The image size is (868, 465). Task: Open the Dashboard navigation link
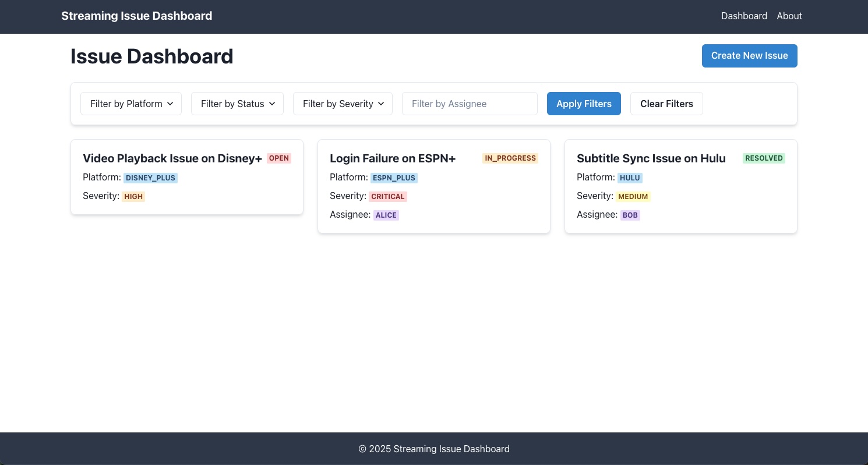[744, 16]
